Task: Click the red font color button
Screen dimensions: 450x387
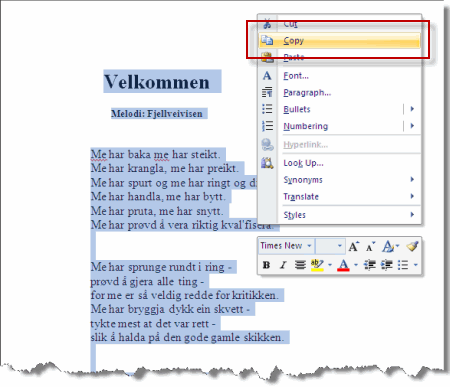Action: [x=343, y=265]
